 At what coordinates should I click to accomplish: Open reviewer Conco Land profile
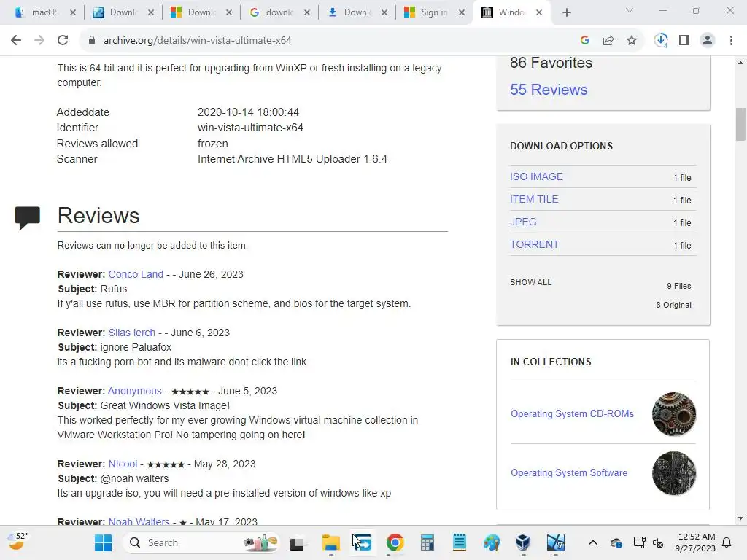tap(136, 274)
